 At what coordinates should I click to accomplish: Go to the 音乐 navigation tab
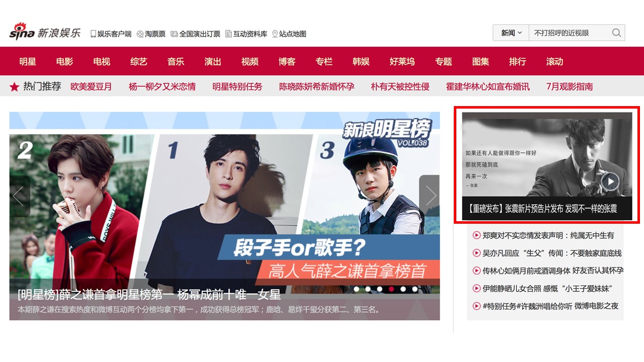click(x=176, y=61)
